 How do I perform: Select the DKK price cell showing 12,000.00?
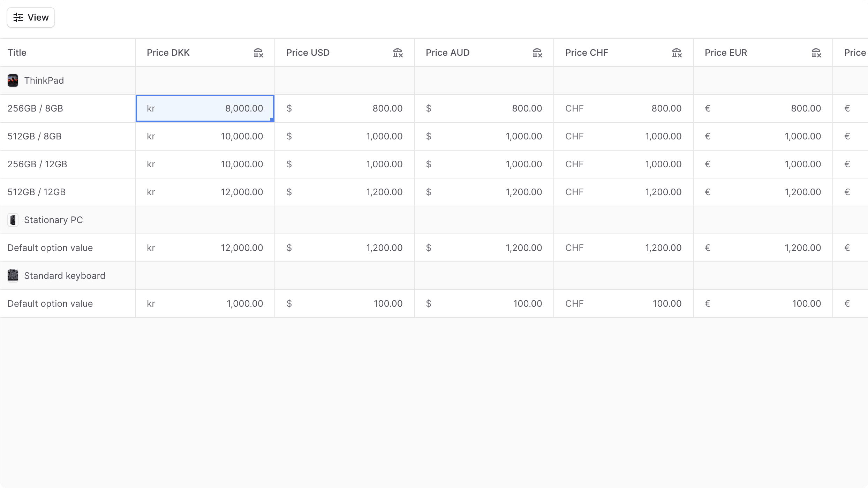205,192
